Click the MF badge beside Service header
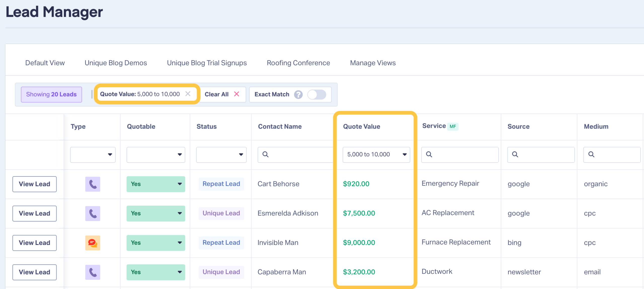The height and width of the screenshot is (289, 644). coord(453,126)
